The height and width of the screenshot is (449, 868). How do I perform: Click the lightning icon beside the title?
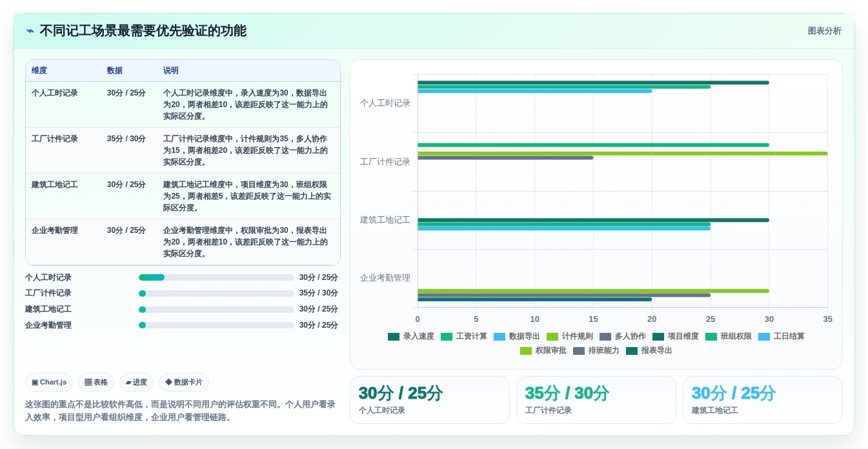click(x=30, y=31)
